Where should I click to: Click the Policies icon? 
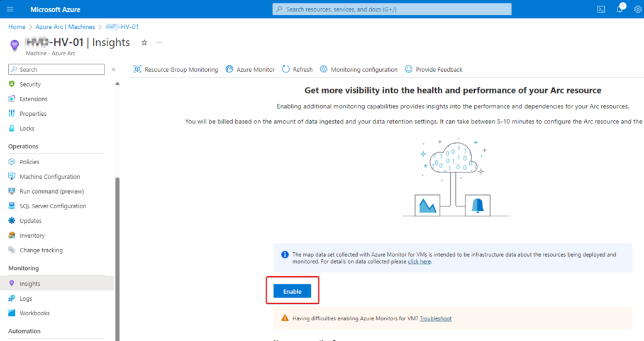point(11,162)
